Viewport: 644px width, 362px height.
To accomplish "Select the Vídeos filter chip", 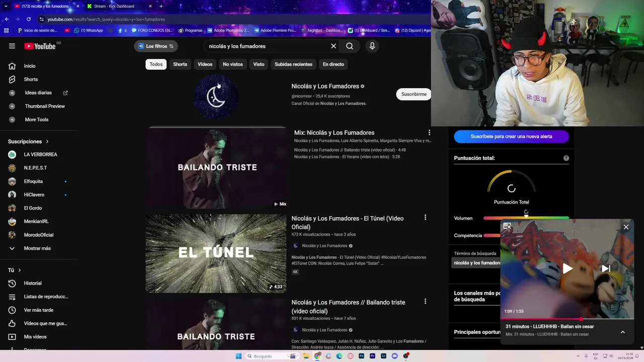I will (205, 64).
